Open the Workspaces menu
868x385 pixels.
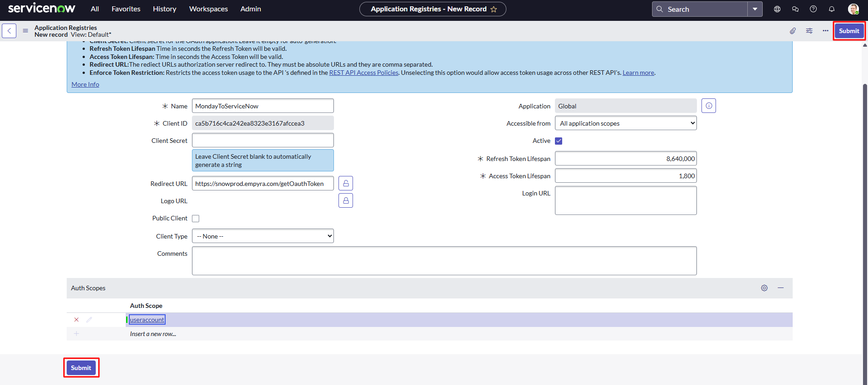click(209, 9)
